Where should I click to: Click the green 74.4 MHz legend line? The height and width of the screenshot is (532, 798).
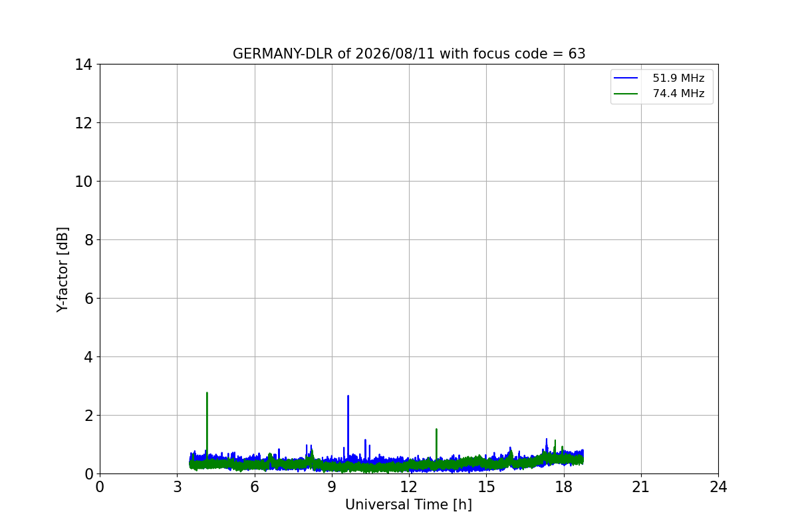click(626, 94)
